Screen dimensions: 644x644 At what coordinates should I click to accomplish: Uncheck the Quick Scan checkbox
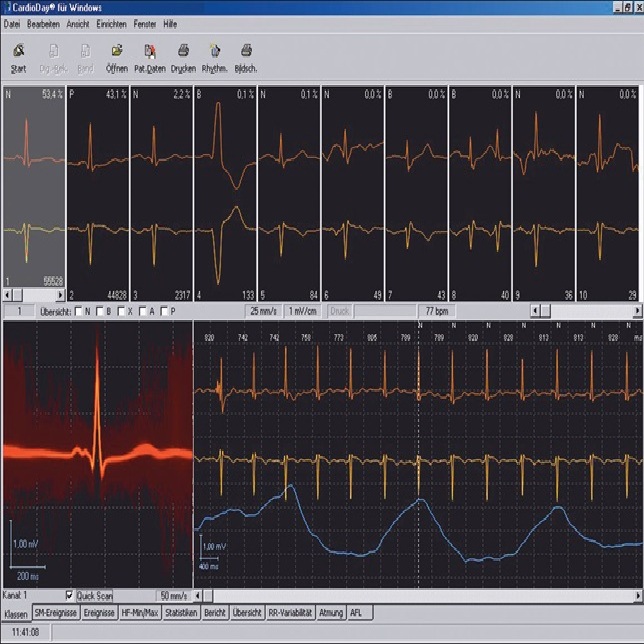69,595
